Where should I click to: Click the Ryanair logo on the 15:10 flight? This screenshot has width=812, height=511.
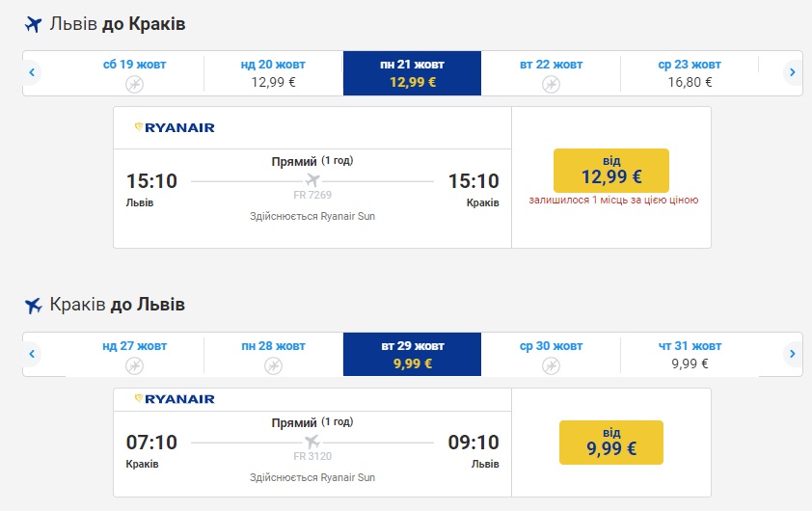tap(175, 127)
